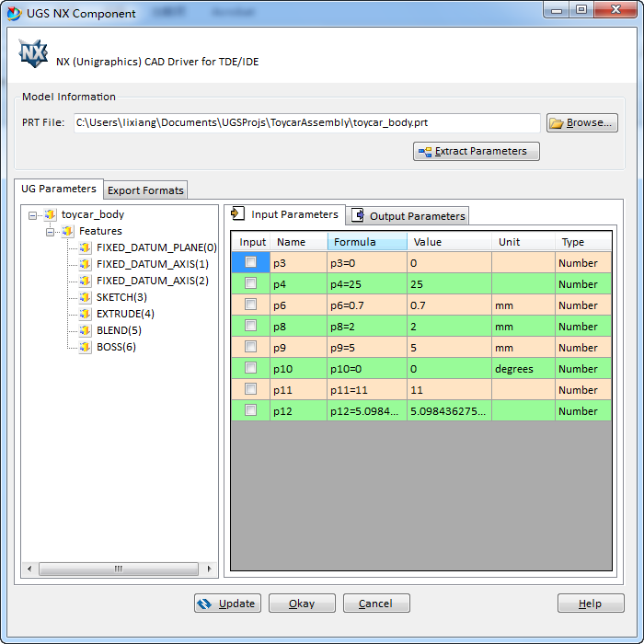Check the Input box for p10
Viewport: 644px width, 644px height.
point(250,368)
